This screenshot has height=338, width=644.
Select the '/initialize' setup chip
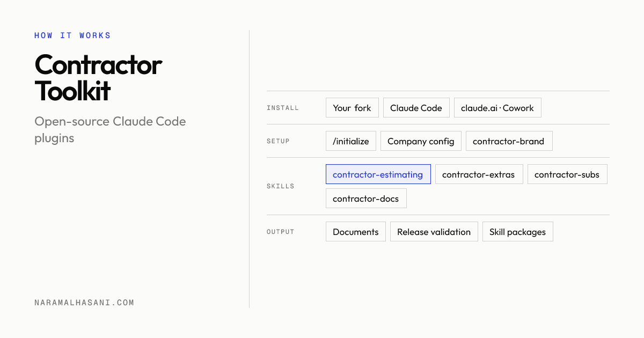351,141
